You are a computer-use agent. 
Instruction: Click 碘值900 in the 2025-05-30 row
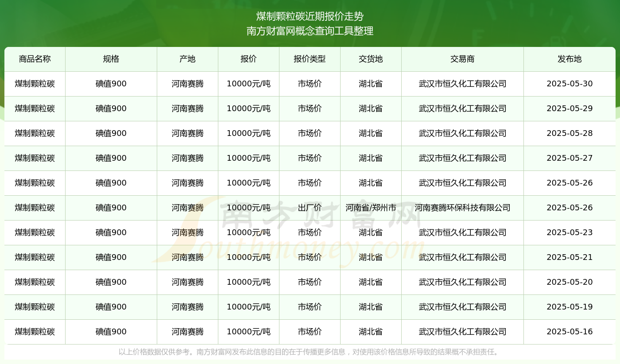[111, 84]
